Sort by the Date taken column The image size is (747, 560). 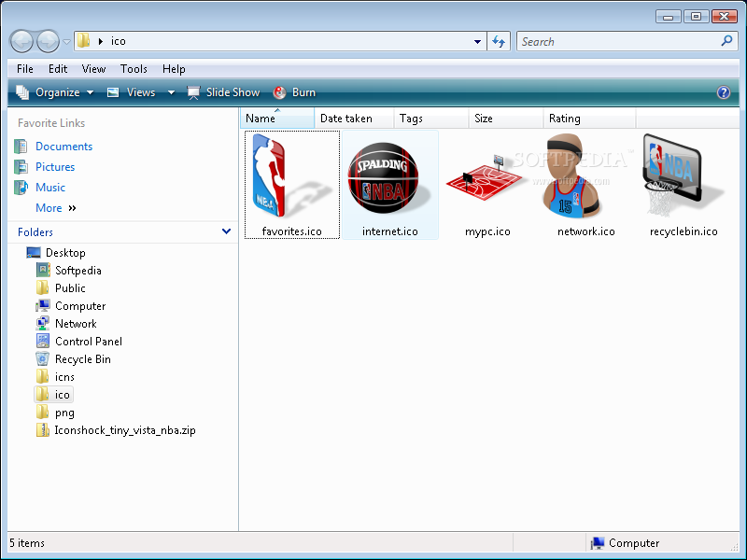[x=354, y=119]
